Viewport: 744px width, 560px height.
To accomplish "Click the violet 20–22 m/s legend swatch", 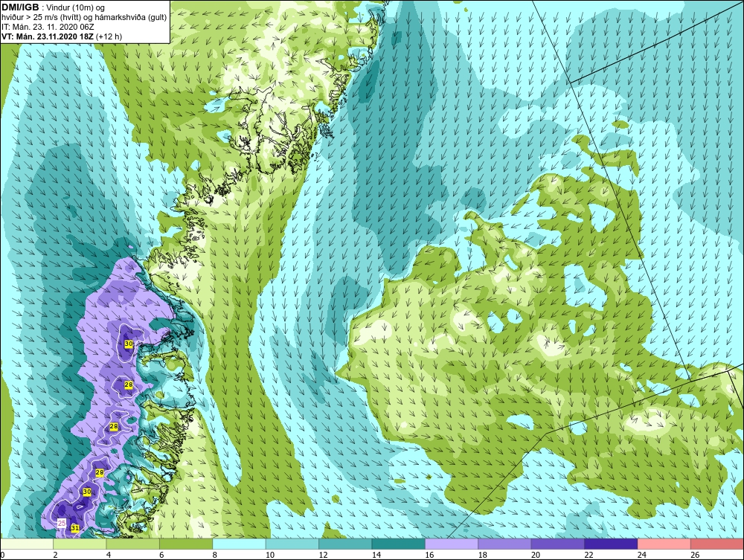I will (559, 544).
